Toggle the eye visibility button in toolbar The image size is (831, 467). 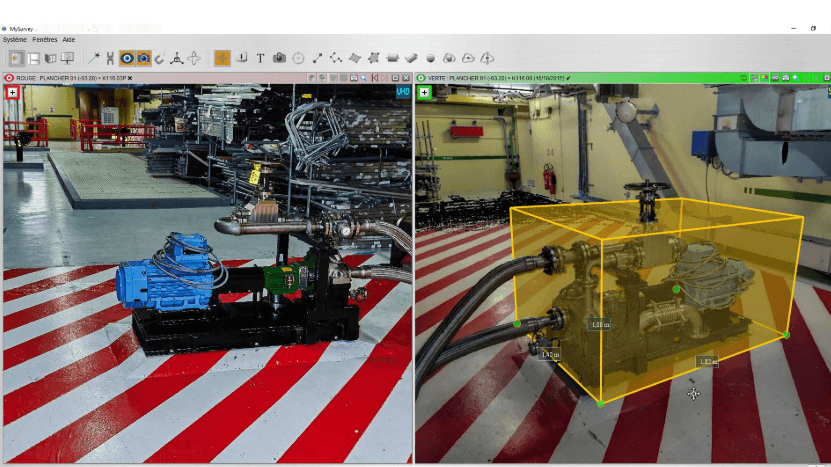127,58
